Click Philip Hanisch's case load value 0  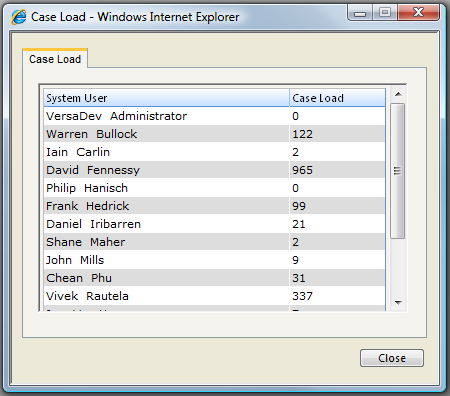296,188
